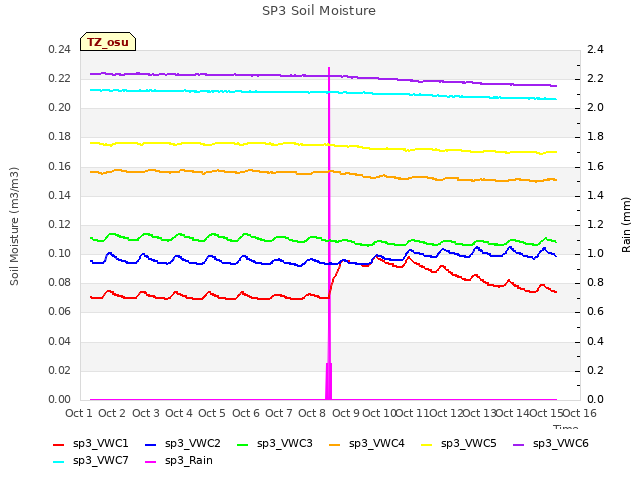Select the sp3_Rain legend label
This screenshot has width=640, height=480.
pos(189,461)
